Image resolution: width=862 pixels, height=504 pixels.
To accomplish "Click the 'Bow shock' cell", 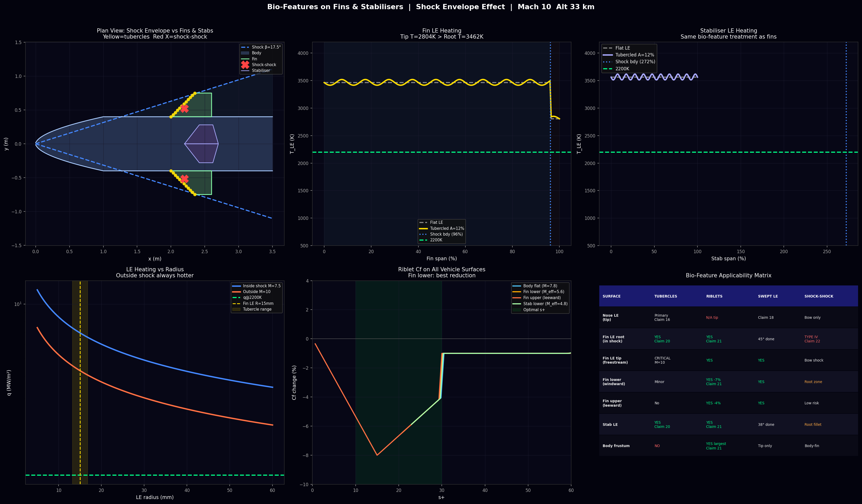I will point(814,360).
